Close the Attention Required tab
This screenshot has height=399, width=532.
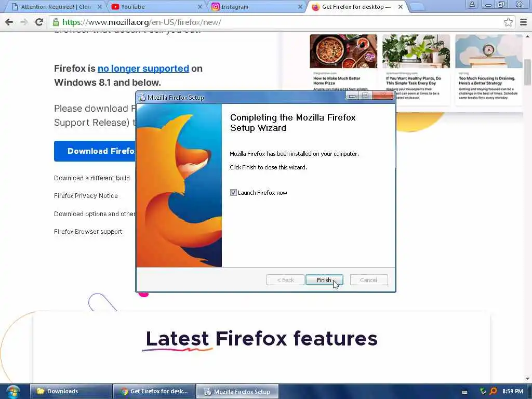100,7
